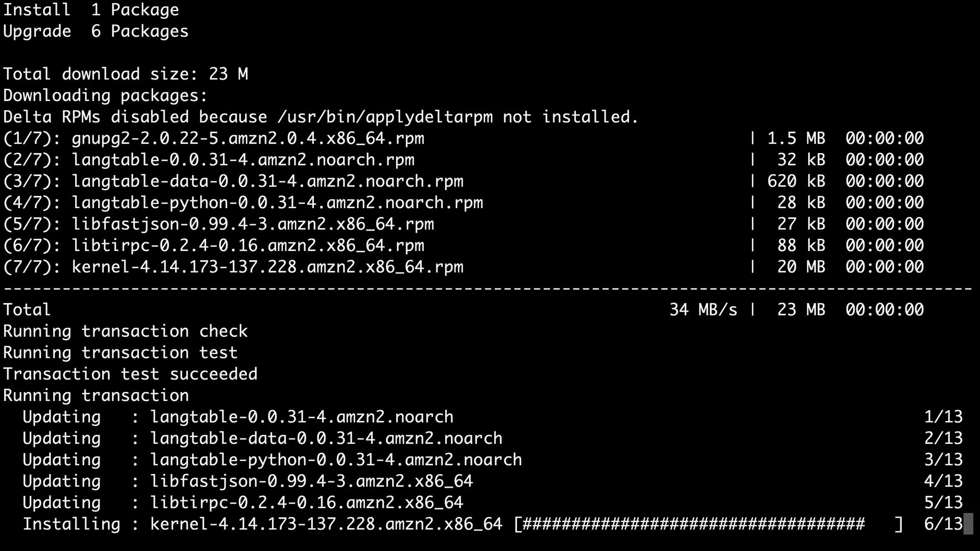Click the 'Total download size: 23 M' line
The width and height of the screenshot is (980, 551).
(126, 74)
